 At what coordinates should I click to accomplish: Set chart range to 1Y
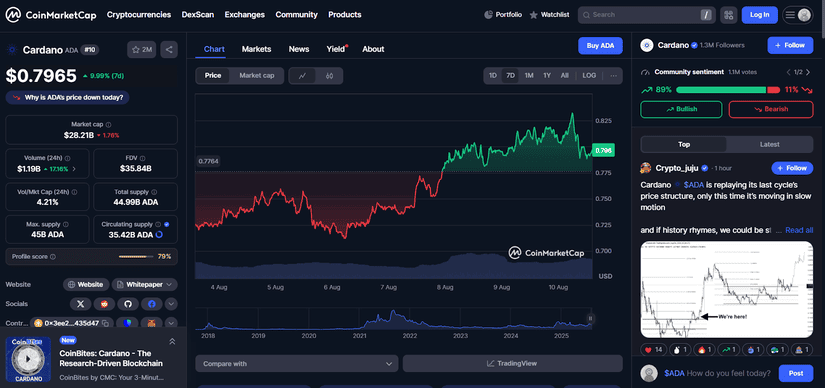click(x=547, y=75)
